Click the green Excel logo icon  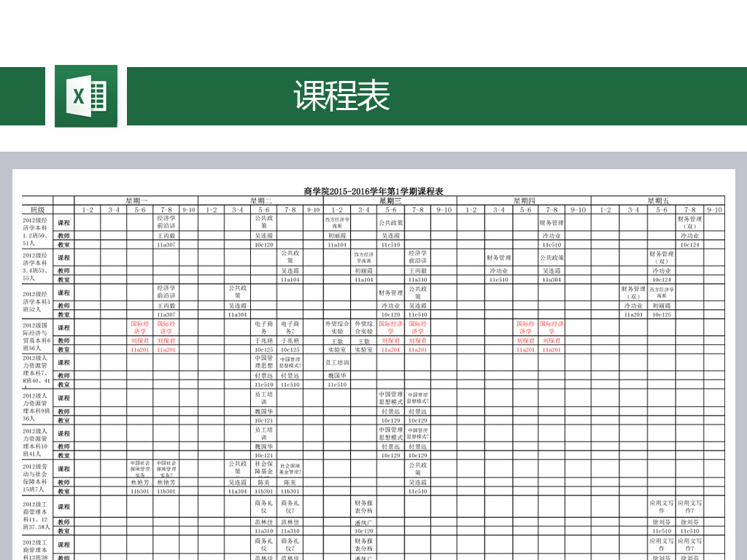[x=86, y=96]
